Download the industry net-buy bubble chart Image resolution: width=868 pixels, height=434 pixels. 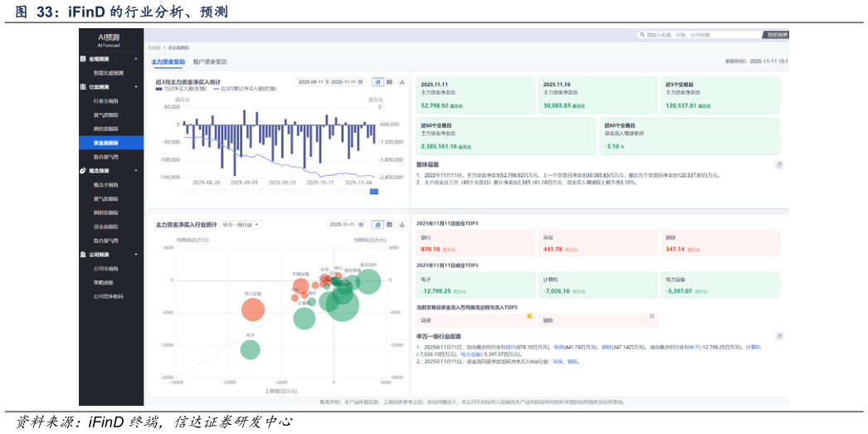pos(402,224)
